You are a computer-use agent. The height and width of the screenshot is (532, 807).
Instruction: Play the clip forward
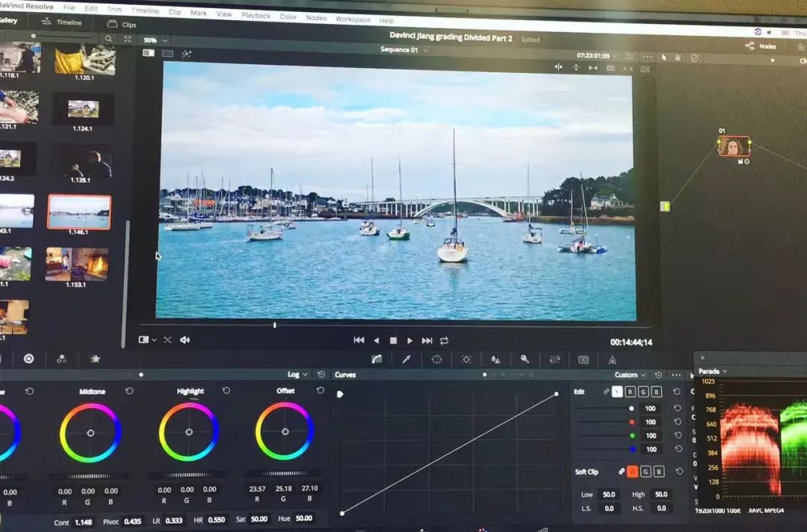click(409, 341)
